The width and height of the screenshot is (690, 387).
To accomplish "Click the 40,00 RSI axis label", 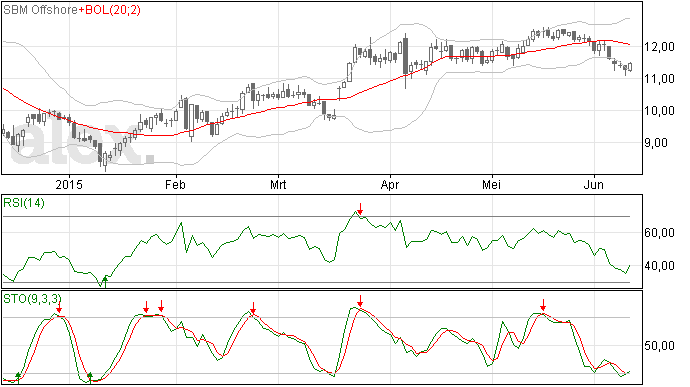I will [659, 266].
